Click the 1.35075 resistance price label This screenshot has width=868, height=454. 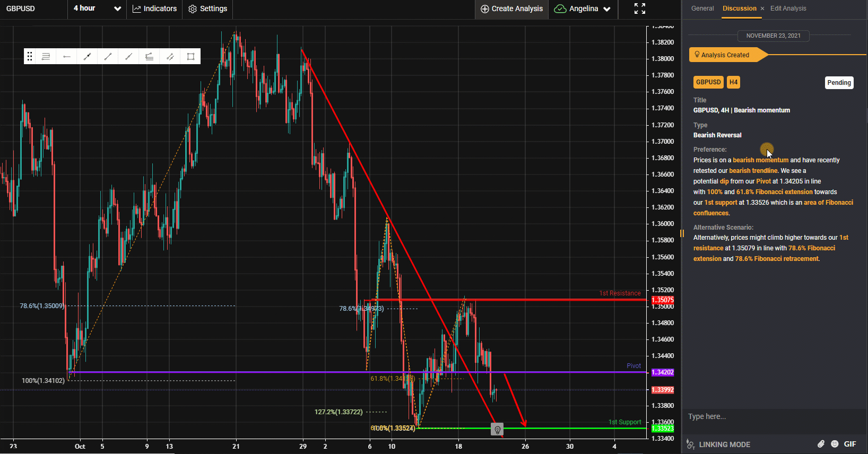click(663, 300)
